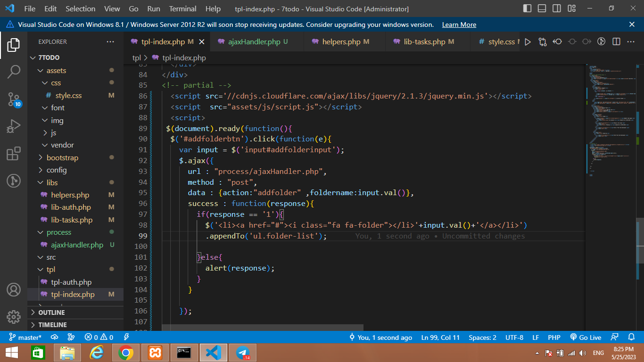Click the editor horizontal scrollbar

tap(263, 327)
